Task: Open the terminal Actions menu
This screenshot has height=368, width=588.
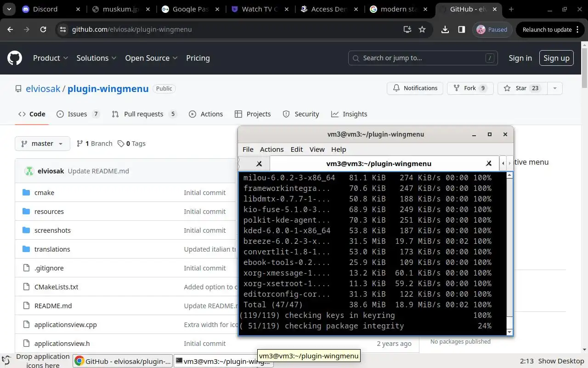Action: point(271,149)
